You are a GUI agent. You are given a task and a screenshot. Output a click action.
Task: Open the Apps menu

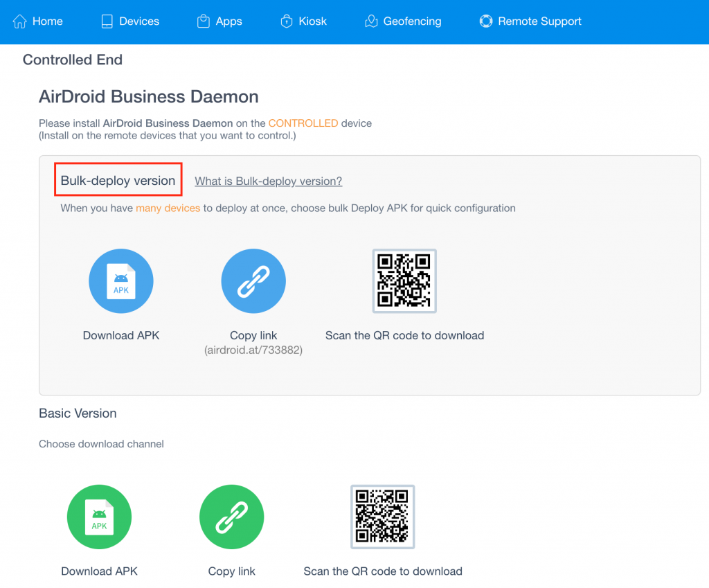(219, 21)
